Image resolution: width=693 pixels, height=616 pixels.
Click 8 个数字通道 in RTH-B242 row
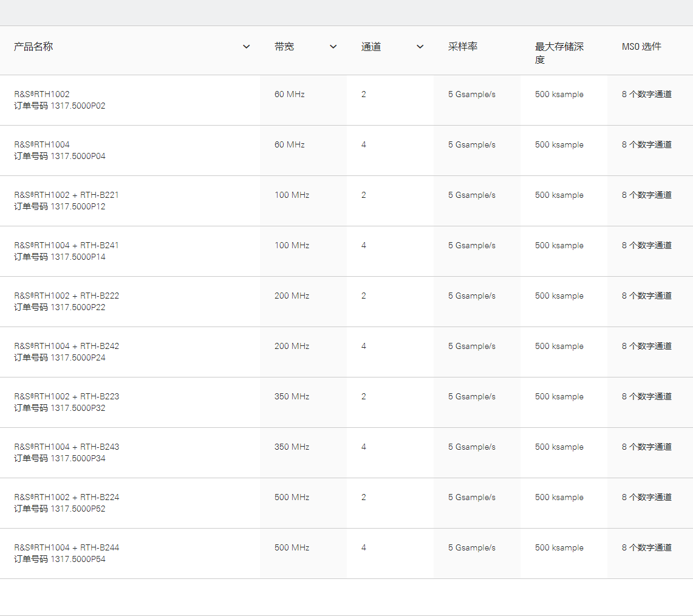point(647,346)
